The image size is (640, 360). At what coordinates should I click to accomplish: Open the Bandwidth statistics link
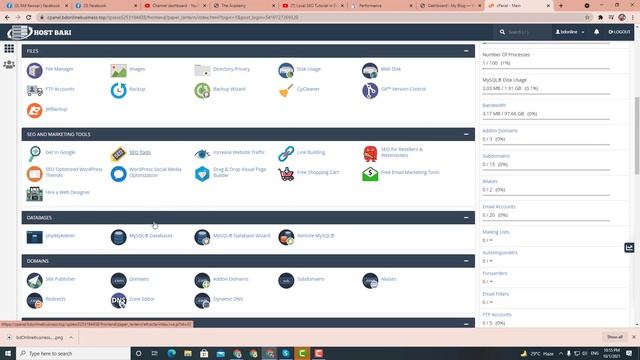[494, 105]
